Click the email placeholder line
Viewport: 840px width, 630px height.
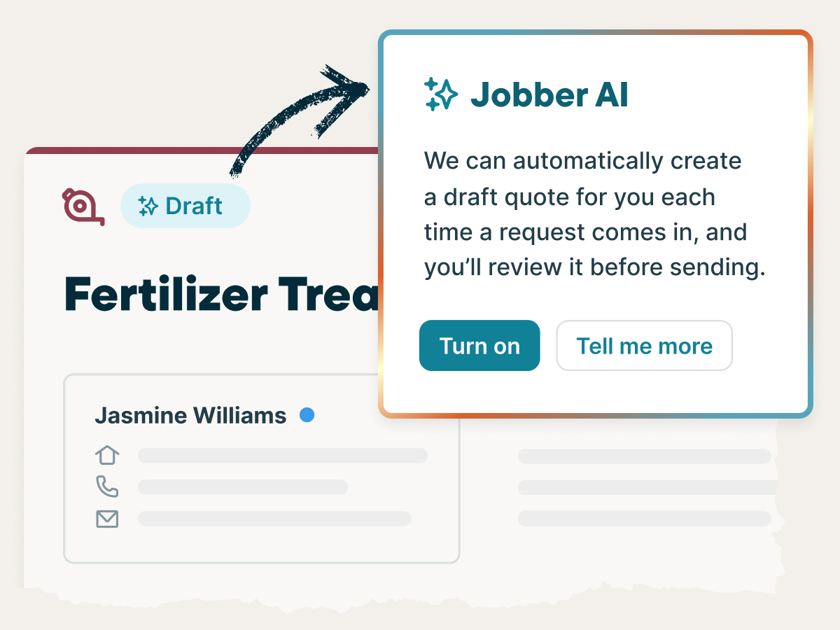pyautogui.click(x=274, y=519)
